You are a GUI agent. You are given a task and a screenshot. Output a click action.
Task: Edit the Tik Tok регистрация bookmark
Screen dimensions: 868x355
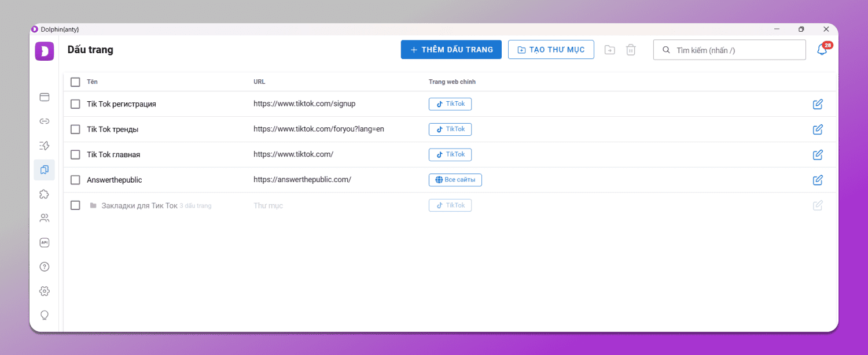pyautogui.click(x=818, y=104)
